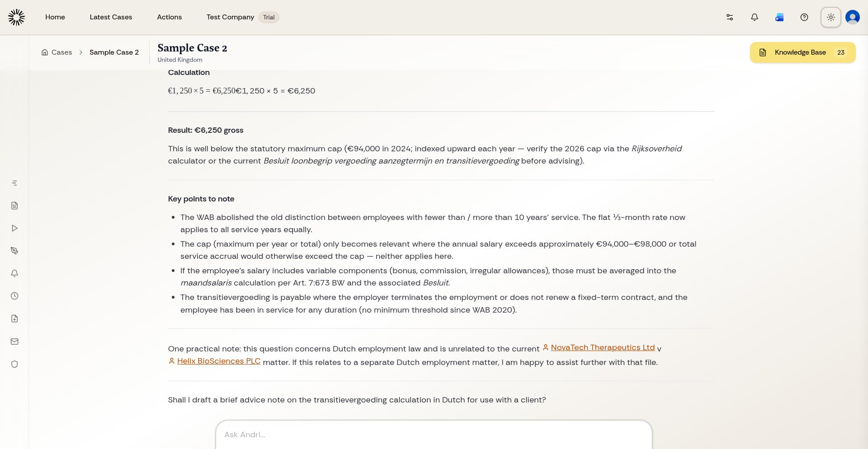Follow the NovaTech Therapeutics Ltd link
This screenshot has height=449, width=868.
(x=602, y=347)
